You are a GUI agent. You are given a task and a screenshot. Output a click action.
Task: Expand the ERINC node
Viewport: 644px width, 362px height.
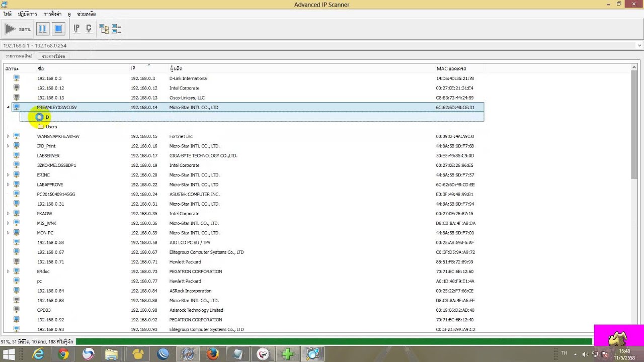(8, 175)
